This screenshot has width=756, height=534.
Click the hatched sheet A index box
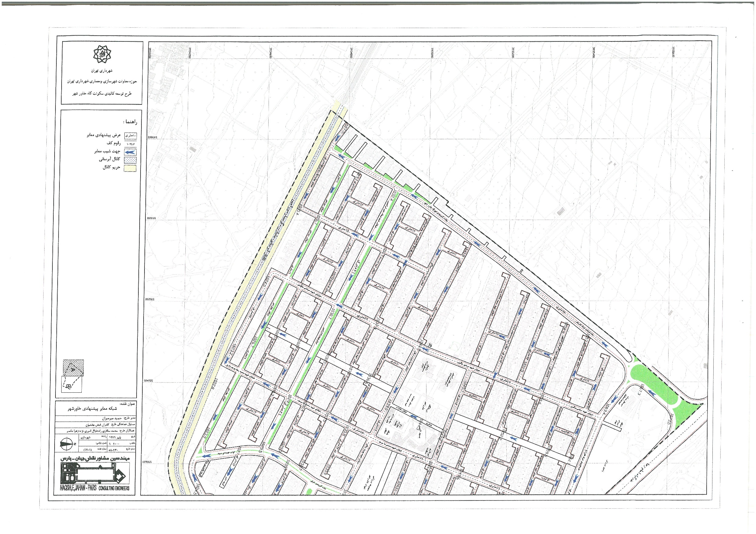[73, 368]
